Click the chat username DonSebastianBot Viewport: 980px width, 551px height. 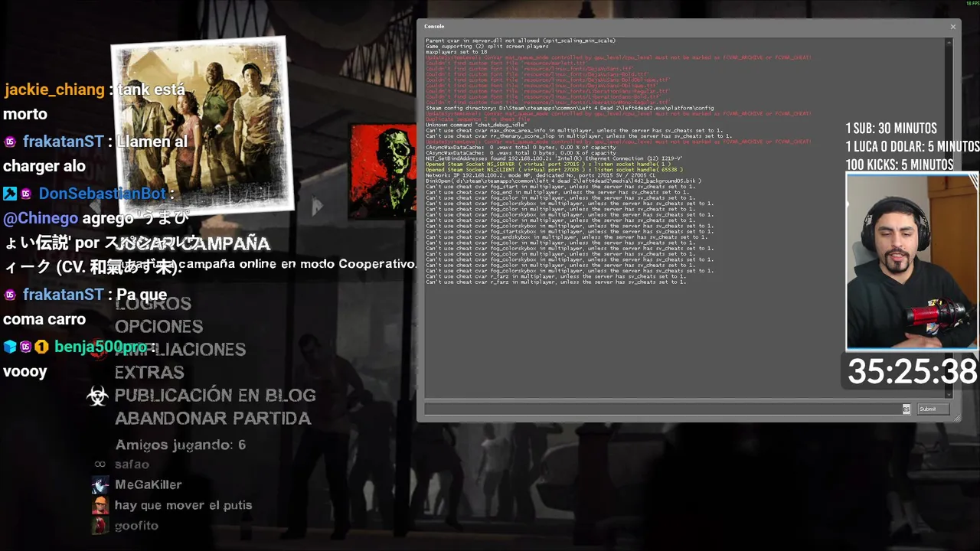coord(103,194)
